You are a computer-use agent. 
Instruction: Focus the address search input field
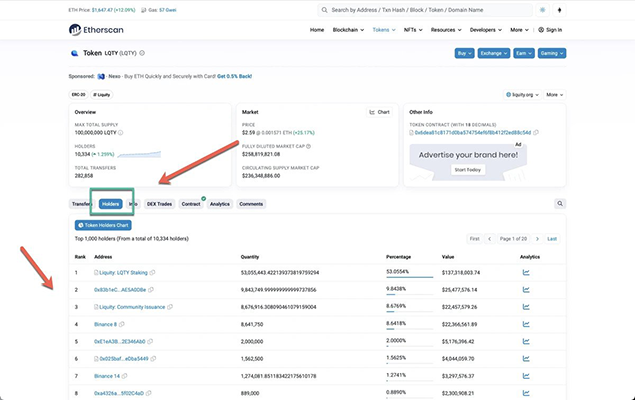[x=425, y=10]
